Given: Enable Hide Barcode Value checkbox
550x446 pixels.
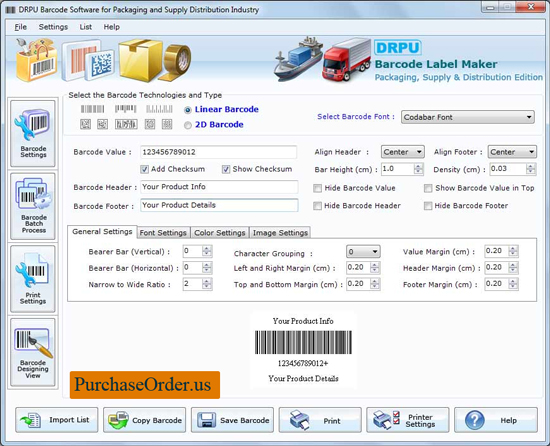Looking at the screenshot, I should pos(317,188).
